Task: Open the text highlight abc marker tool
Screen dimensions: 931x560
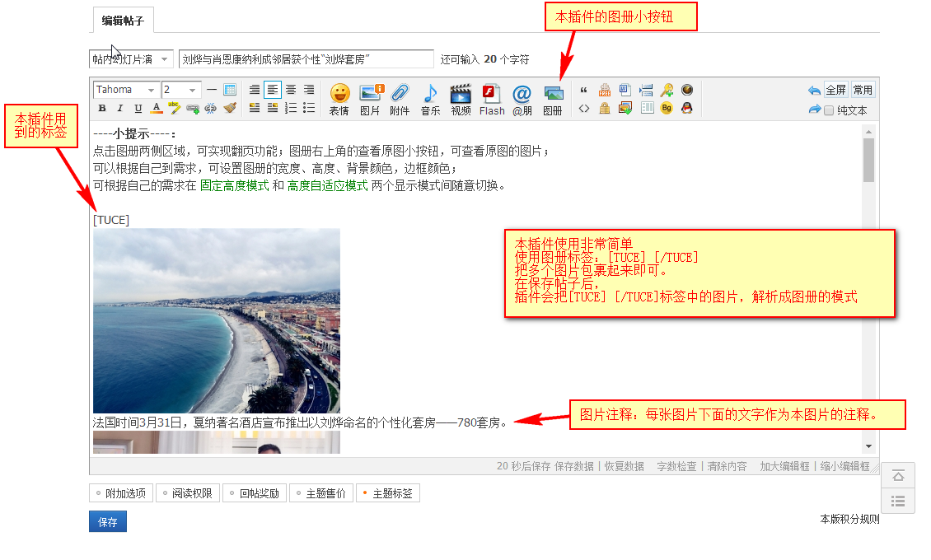Action: (x=174, y=108)
